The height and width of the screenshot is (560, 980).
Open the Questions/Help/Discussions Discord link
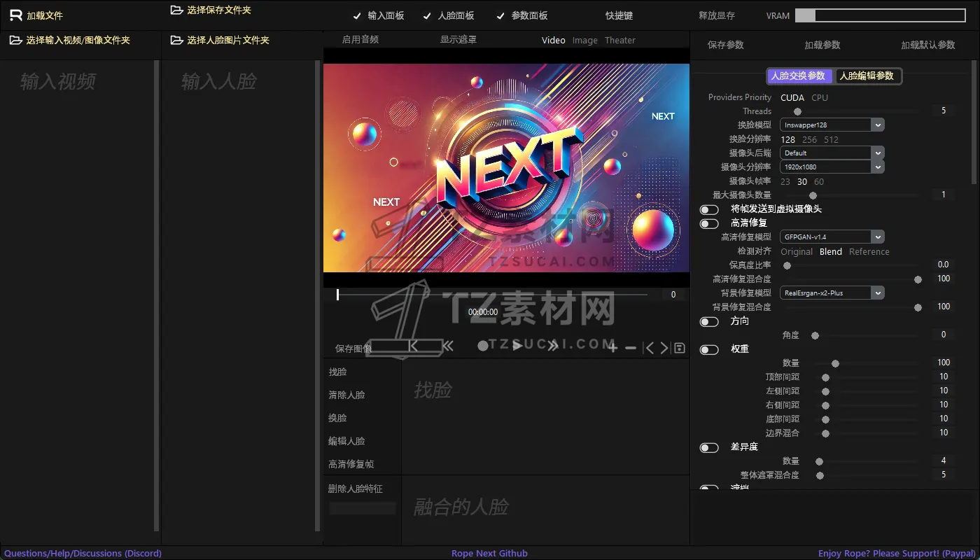pyautogui.click(x=83, y=554)
